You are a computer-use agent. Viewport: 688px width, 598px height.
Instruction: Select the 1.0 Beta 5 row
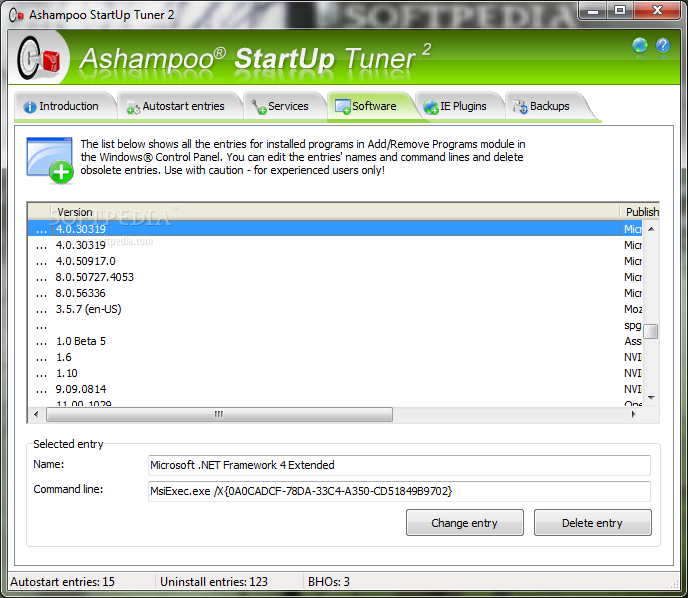pyautogui.click(x=335, y=341)
